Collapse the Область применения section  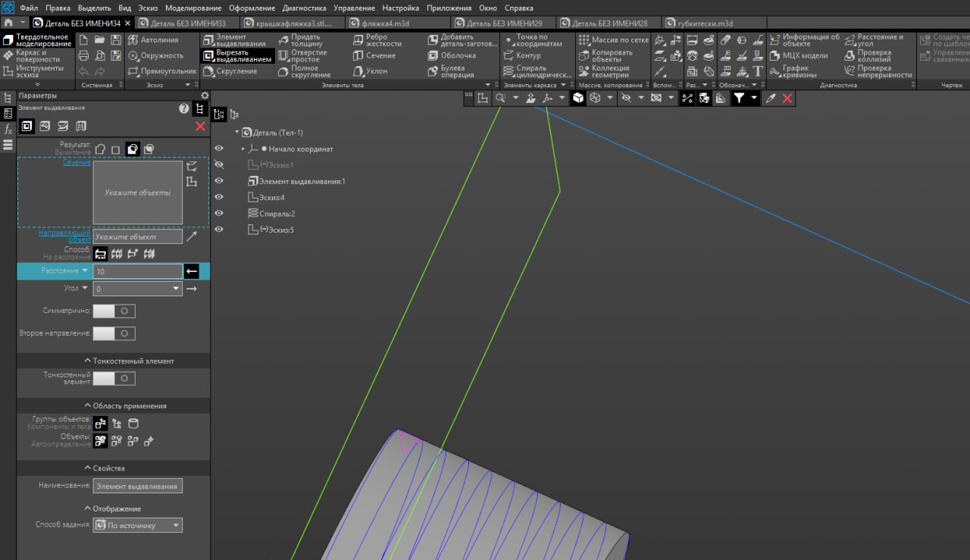pyautogui.click(x=125, y=406)
